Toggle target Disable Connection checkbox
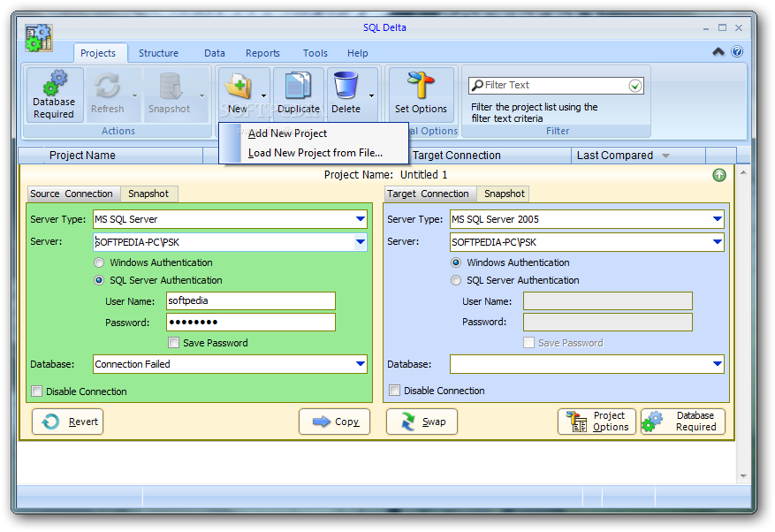Screen dimensions: 775x532 click(394, 391)
